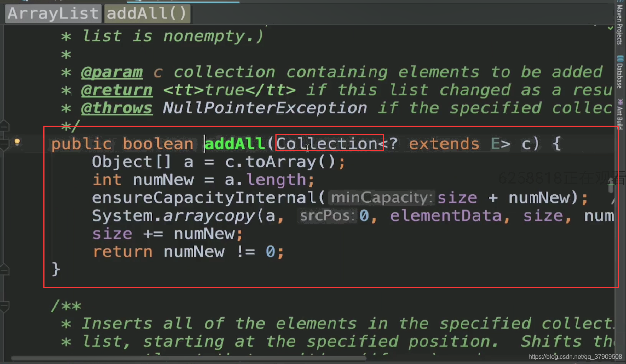
Task: Click the addAll method name
Action: tap(235, 144)
